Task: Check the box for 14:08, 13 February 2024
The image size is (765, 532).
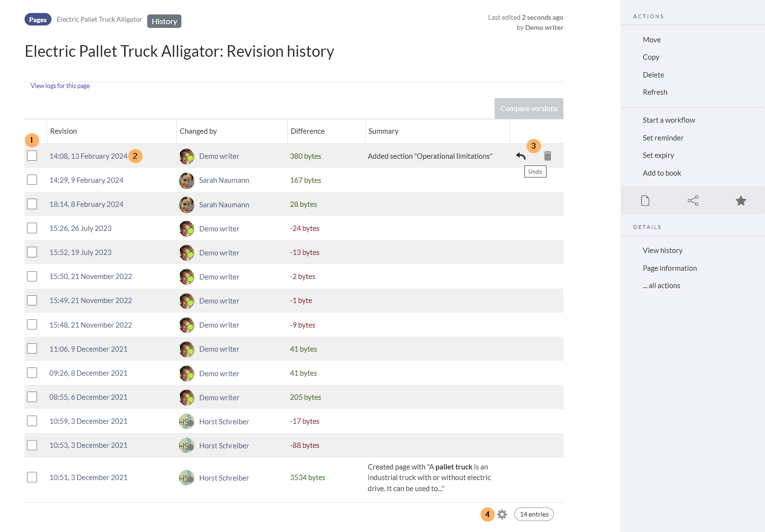Action: click(32, 156)
